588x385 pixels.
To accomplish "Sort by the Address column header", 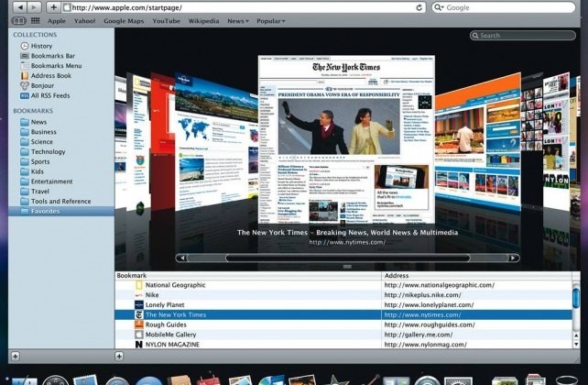I will 476,275.
